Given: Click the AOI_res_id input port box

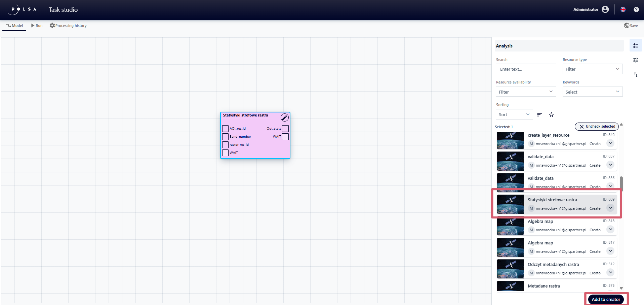Looking at the screenshot, I should coord(225,129).
